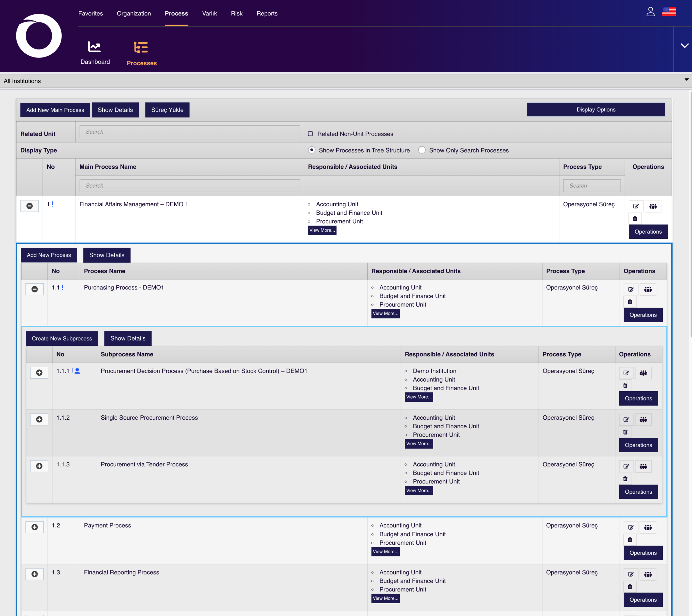The height and width of the screenshot is (616, 692).
Task: Click Add New Main Process button
Action: coord(55,110)
